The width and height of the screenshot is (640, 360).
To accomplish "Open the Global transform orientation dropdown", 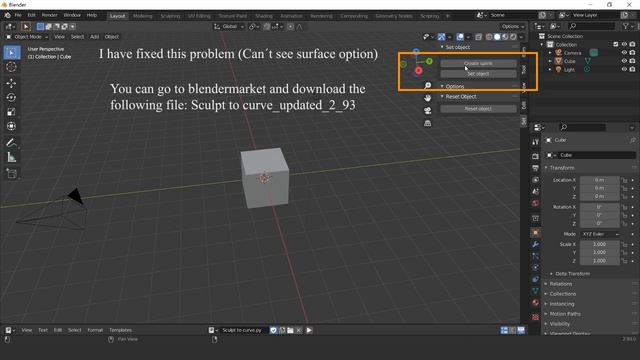I will point(229,27).
